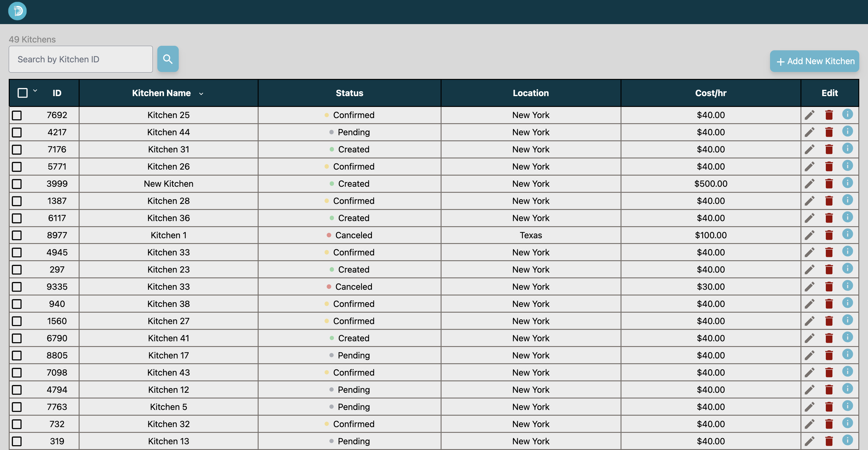This screenshot has width=868, height=450.
Task: Click the app logo in header
Action: pos(17,11)
